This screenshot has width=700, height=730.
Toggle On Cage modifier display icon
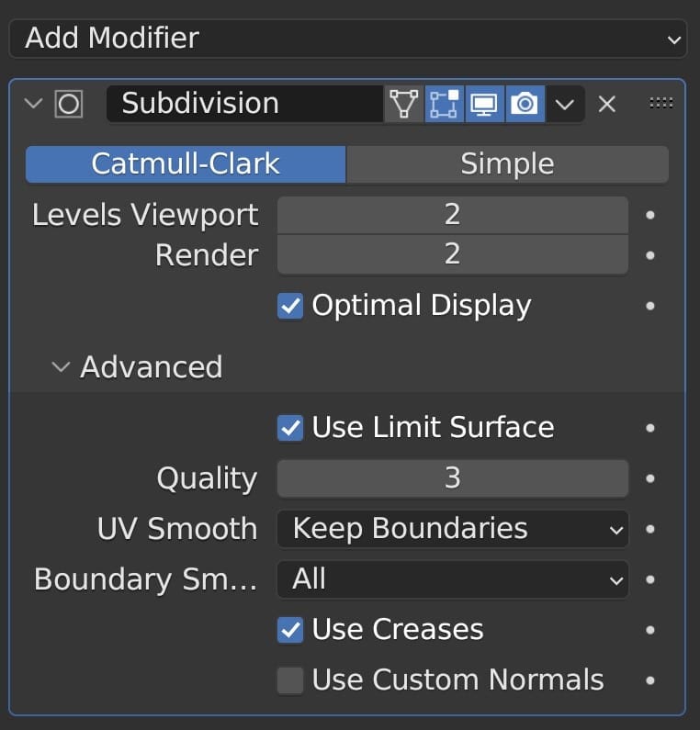402,104
